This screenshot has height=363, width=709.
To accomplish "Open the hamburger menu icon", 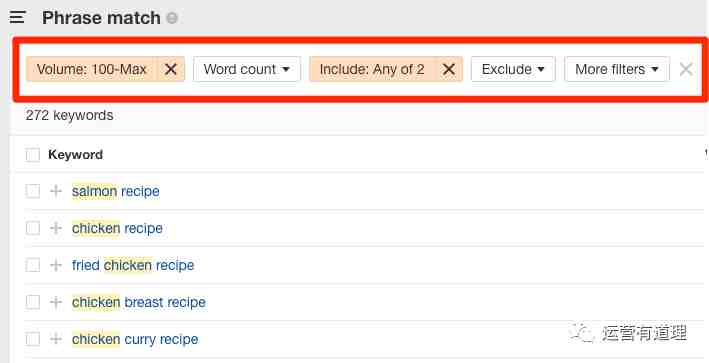I will [17, 18].
